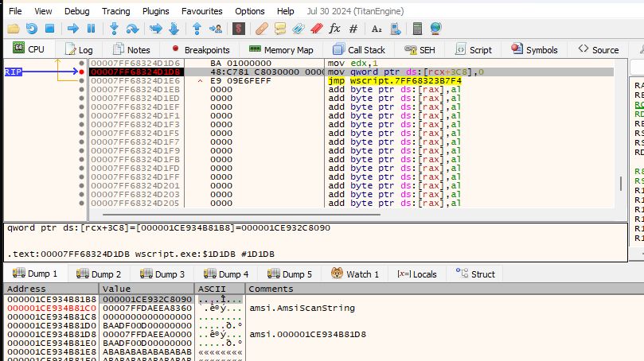Open the View menu
The height and width of the screenshot is (361, 644).
click(x=43, y=11)
